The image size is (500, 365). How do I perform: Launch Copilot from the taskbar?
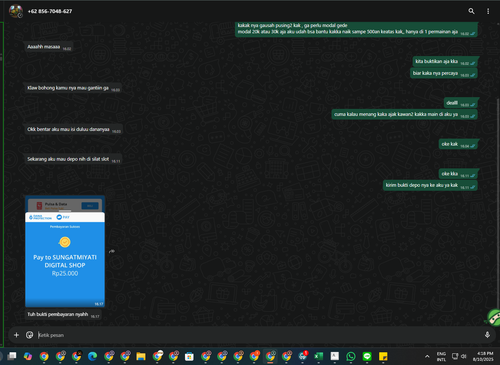pos(28,356)
